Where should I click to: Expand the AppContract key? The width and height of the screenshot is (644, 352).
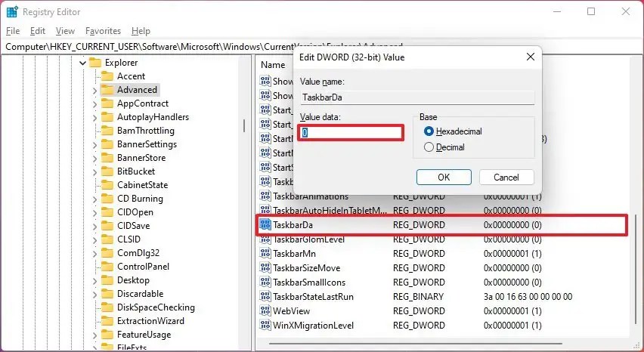(x=95, y=103)
